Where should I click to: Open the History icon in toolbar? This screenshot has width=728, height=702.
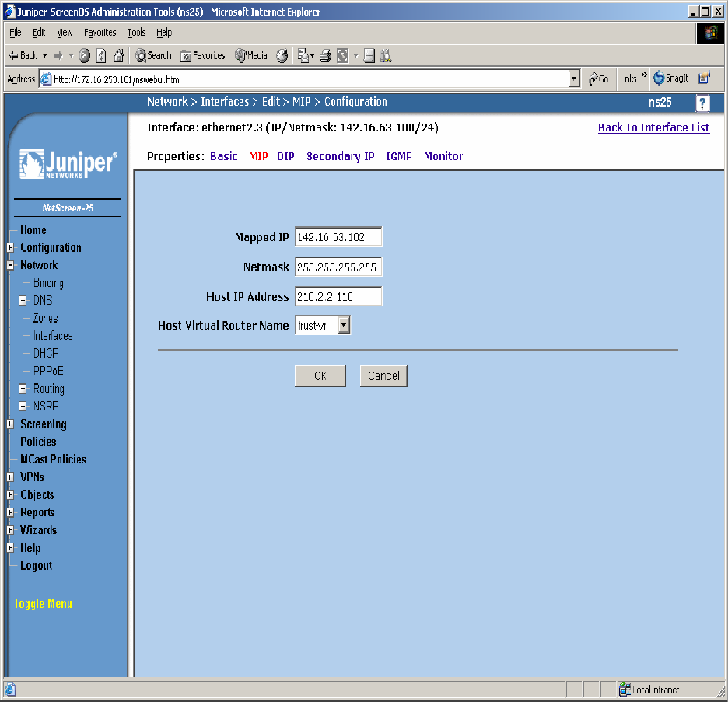[x=282, y=56]
